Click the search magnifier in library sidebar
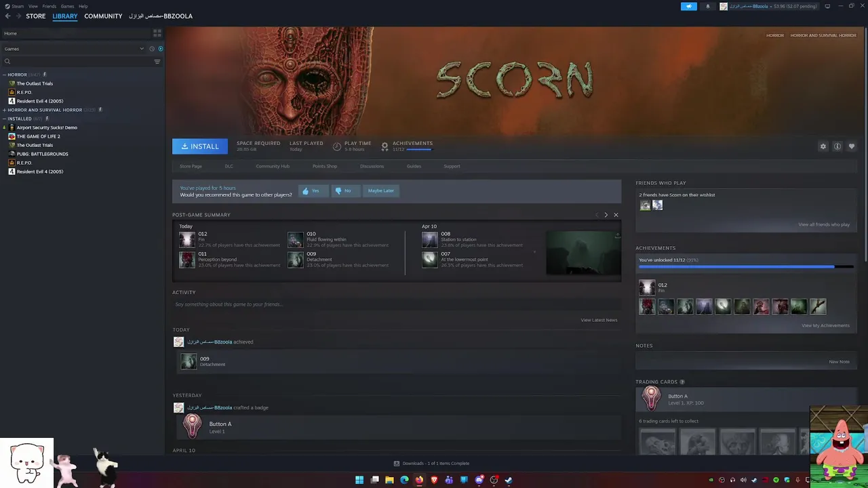868x488 pixels. (7, 62)
